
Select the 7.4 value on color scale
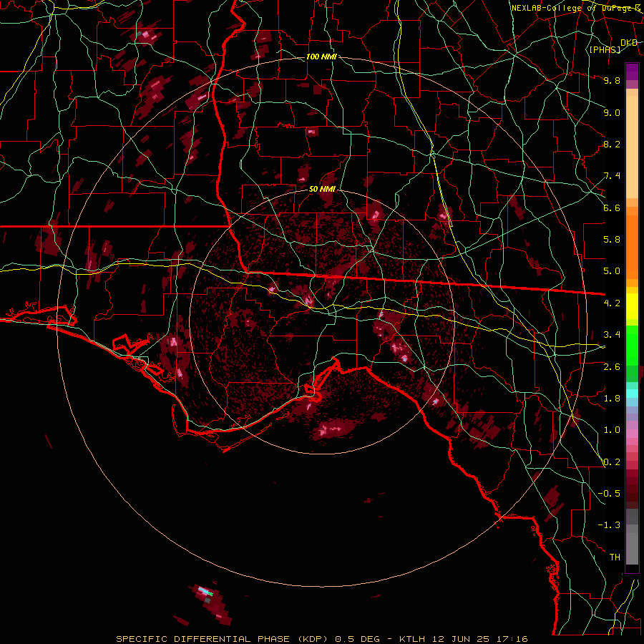(x=612, y=176)
